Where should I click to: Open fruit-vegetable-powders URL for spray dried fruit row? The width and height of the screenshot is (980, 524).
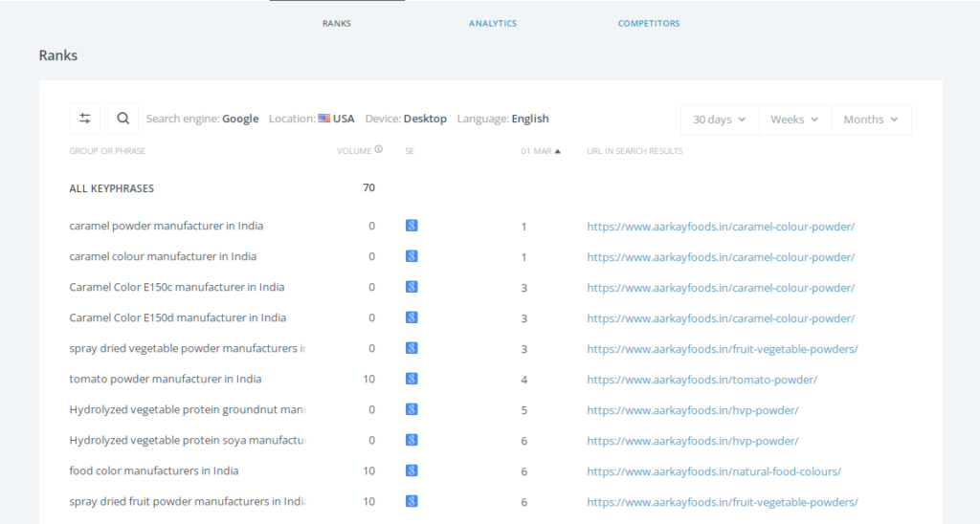pyautogui.click(x=723, y=502)
